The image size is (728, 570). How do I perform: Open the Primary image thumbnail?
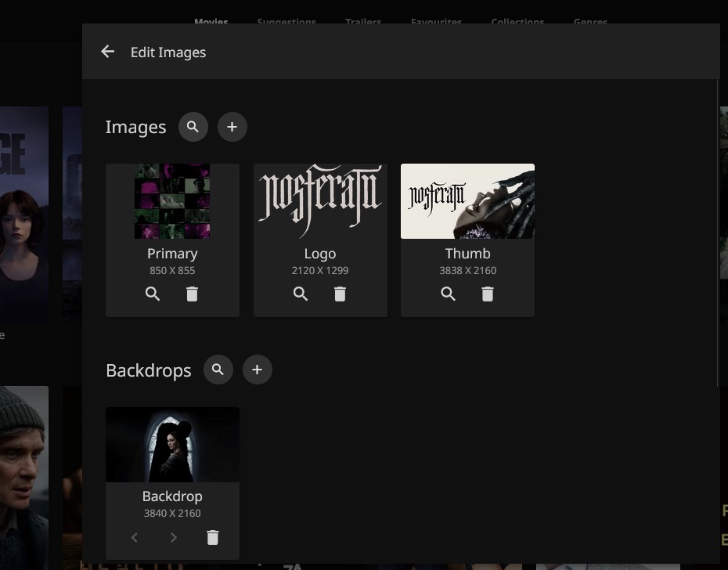tap(172, 201)
